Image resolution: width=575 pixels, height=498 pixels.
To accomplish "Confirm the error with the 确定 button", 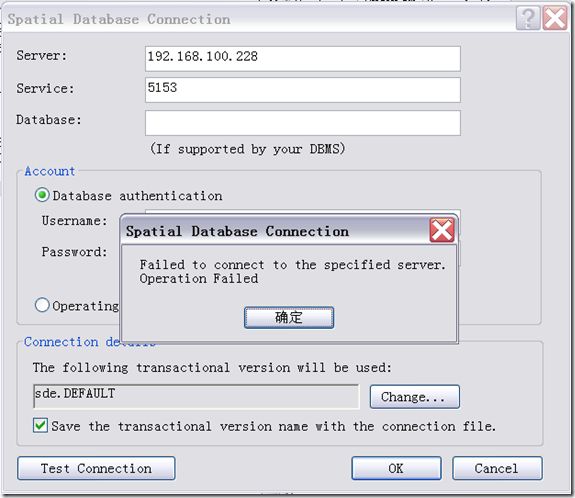I will click(289, 318).
